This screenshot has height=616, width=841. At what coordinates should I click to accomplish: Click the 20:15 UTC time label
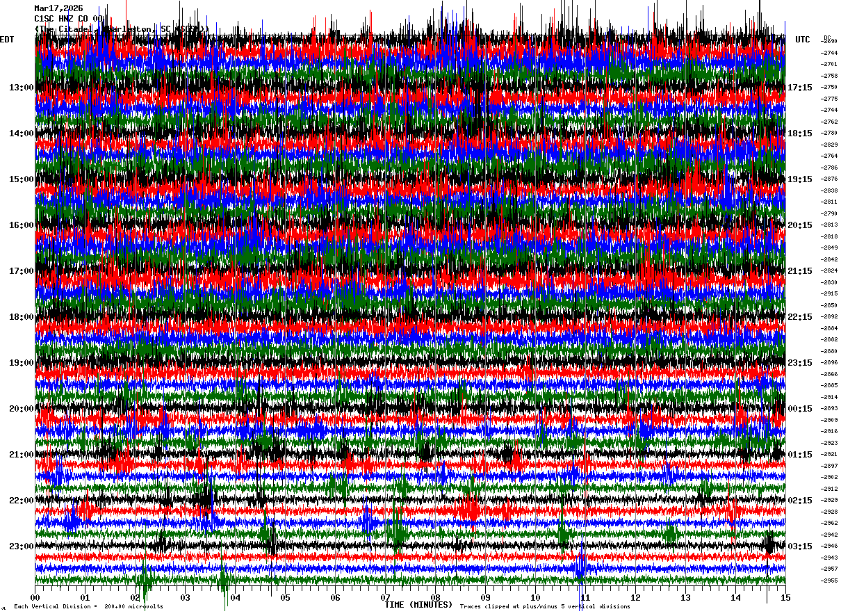800,225
